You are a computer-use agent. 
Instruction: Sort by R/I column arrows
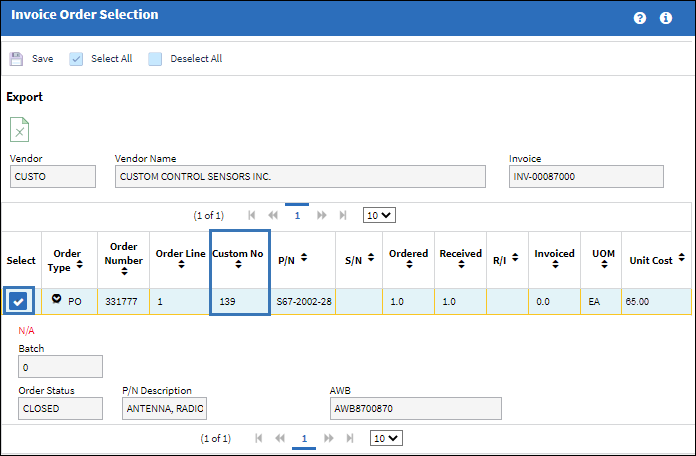[x=515, y=257]
